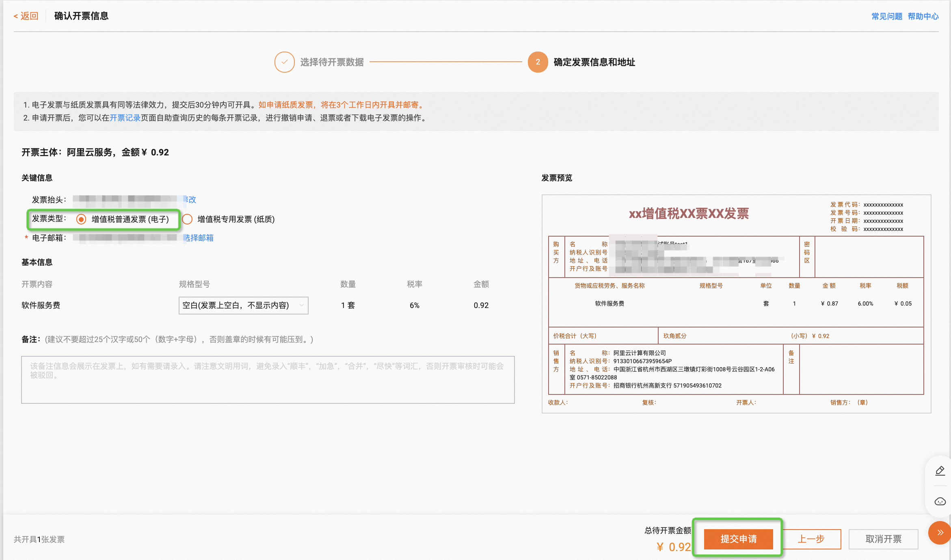
Task: Click the 上一步 button
Action: [x=811, y=539]
